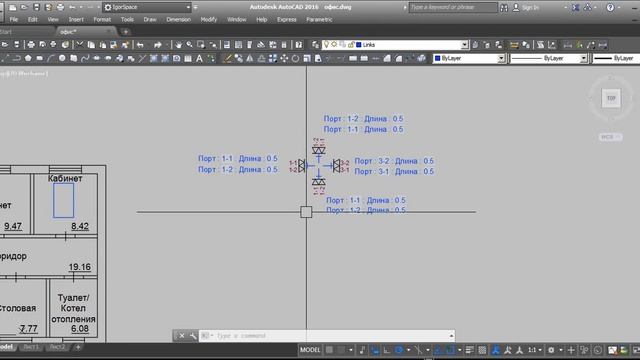Open the File menu
This screenshot has width=640, height=360.
click(13, 19)
